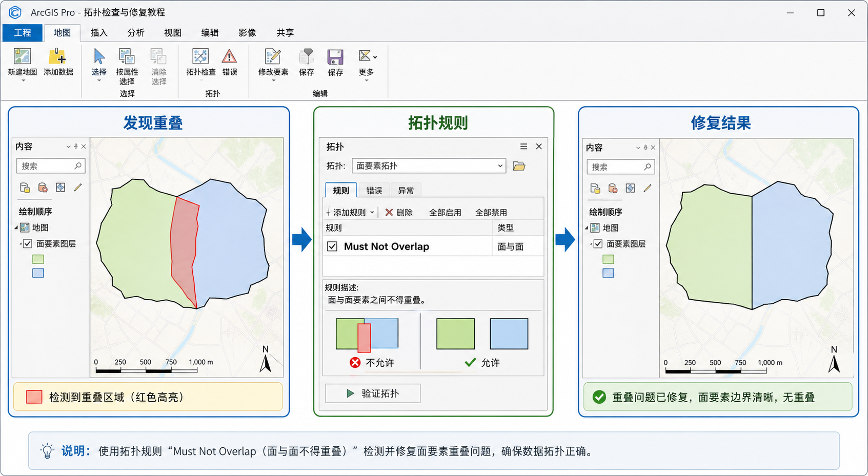The height and width of the screenshot is (476, 868).
Task: Click the 添加数据 ribbon icon
Action: tap(58, 57)
